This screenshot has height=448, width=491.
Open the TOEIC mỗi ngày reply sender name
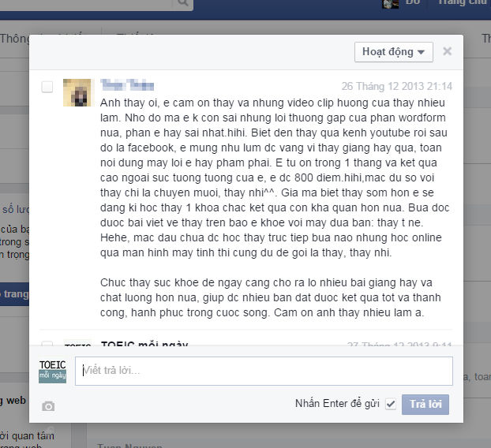[144, 344]
